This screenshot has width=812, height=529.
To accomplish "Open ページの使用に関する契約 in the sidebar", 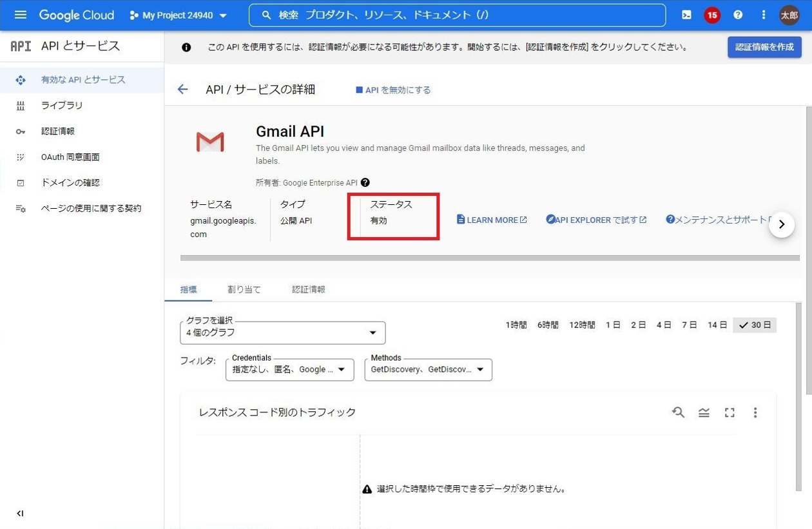I will pos(82,209).
